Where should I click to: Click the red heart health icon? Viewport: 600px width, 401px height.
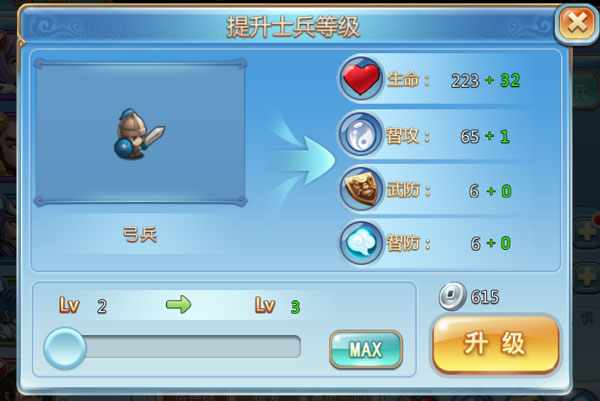360,79
